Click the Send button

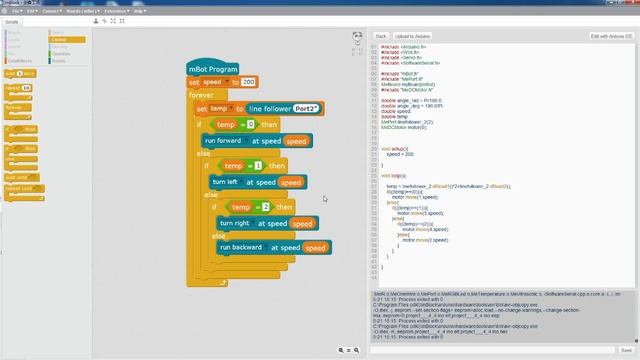click(626, 350)
